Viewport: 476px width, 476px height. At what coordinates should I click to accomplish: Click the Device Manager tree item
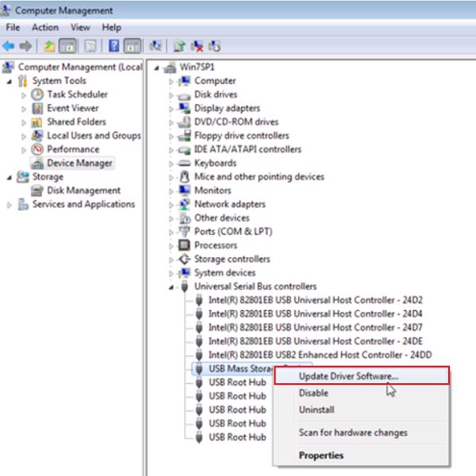tap(79, 163)
